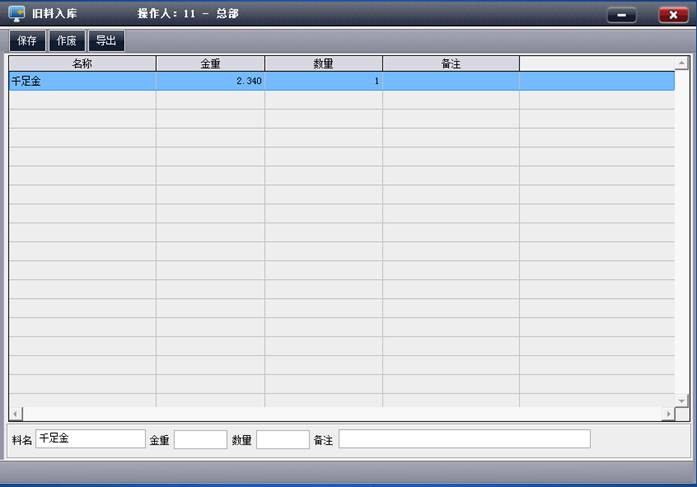Click the vertical scrollbar up arrow
Image resolution: width=697 pixels, height=487 pixels.
[682, 64]
